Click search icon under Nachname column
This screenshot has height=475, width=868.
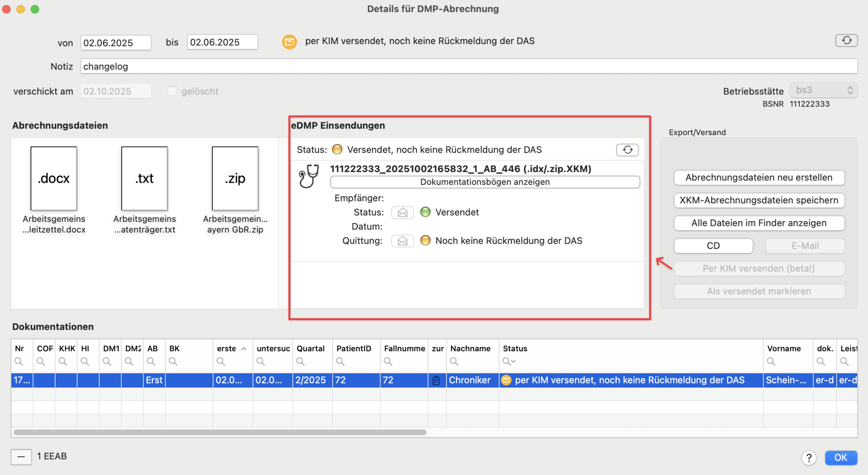[454, 361]
